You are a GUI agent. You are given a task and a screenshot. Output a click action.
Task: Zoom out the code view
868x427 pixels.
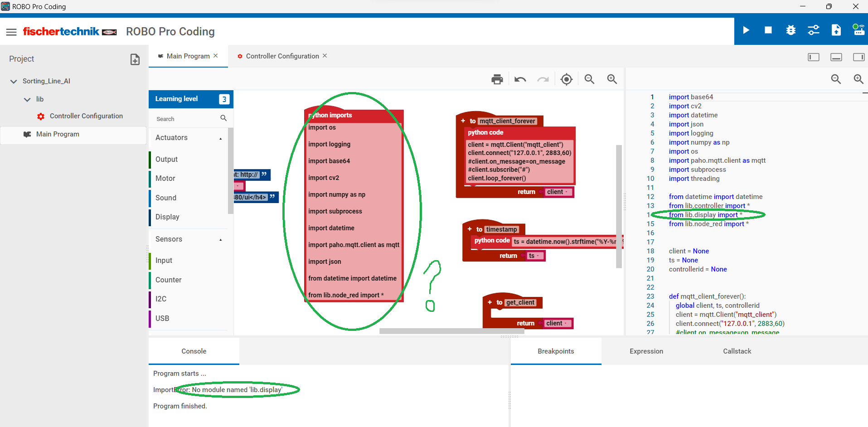(836, 79)
